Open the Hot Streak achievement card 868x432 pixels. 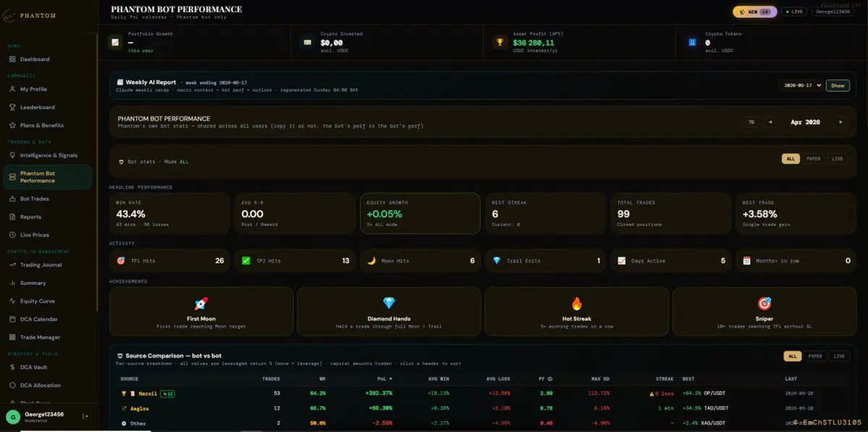point(576,312)
